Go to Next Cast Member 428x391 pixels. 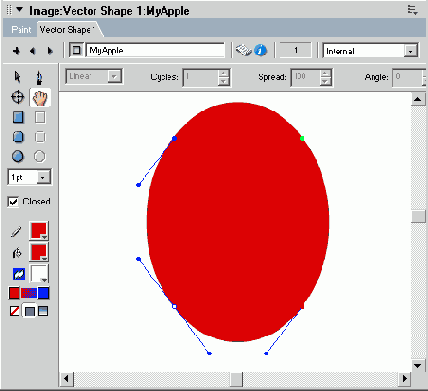tap(50, 51)
